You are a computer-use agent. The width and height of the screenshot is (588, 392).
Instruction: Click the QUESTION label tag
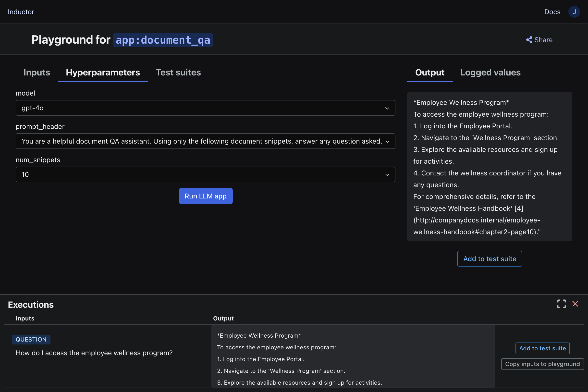(31, 339)
